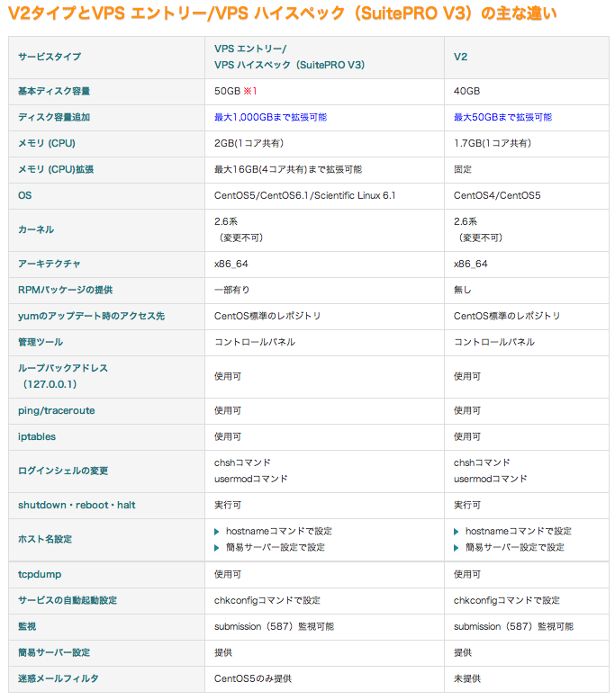
Task: Click arrow beside 簡易サーバー設定で設定 in VPS column
Action: [x=217, y=548]
